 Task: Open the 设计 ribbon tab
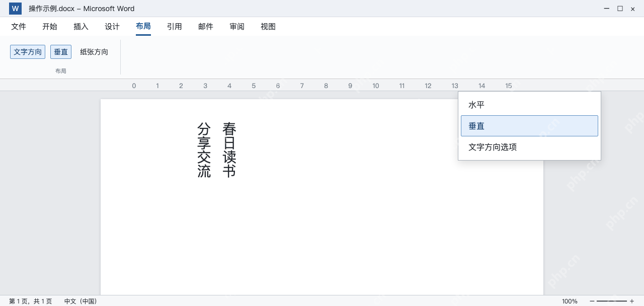click(x=112, y=27)
